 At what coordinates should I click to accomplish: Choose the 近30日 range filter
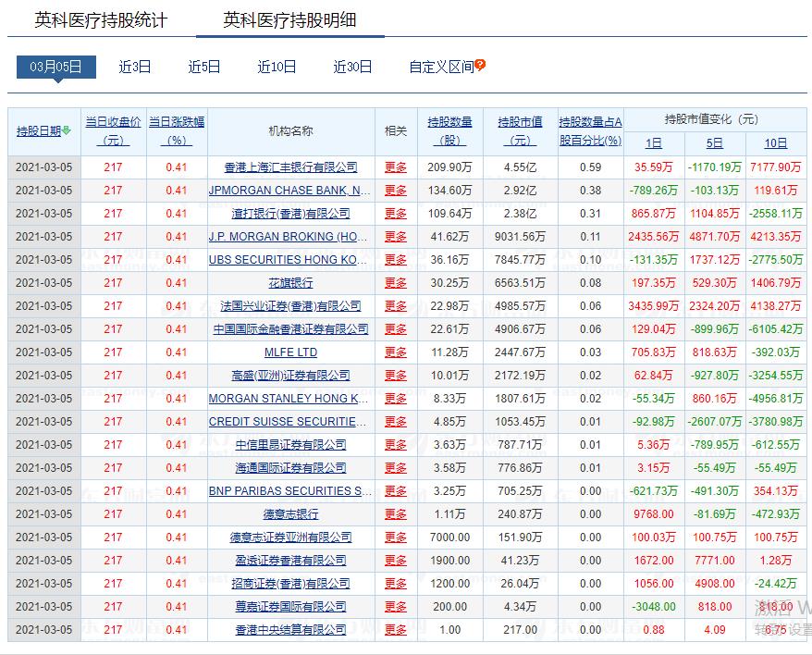(x=352, y=67)
